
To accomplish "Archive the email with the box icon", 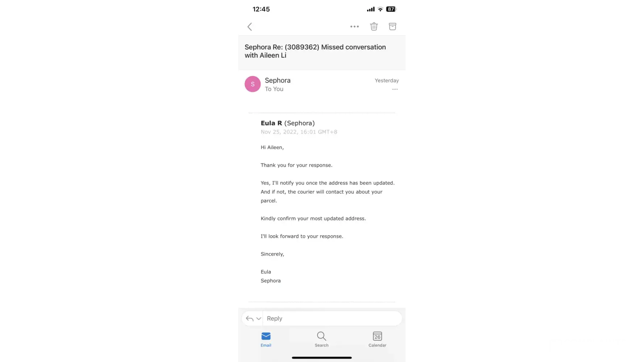I will (x=392, y=26).
